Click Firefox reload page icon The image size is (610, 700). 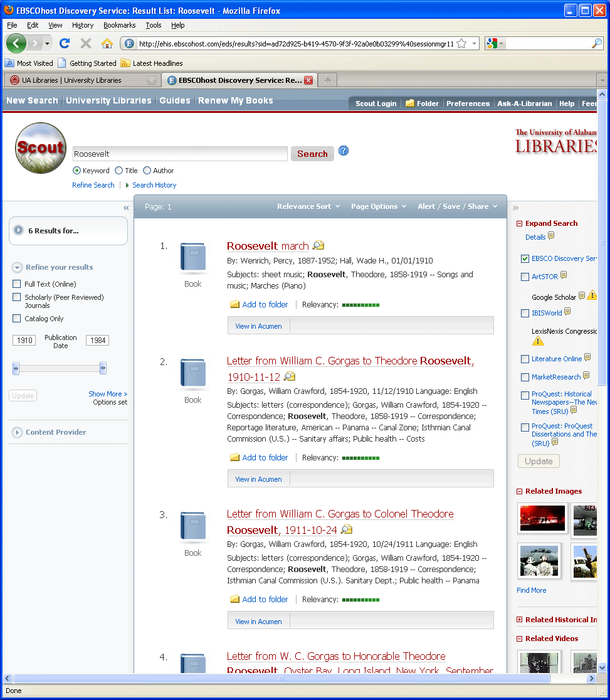(x=65, y=43)
